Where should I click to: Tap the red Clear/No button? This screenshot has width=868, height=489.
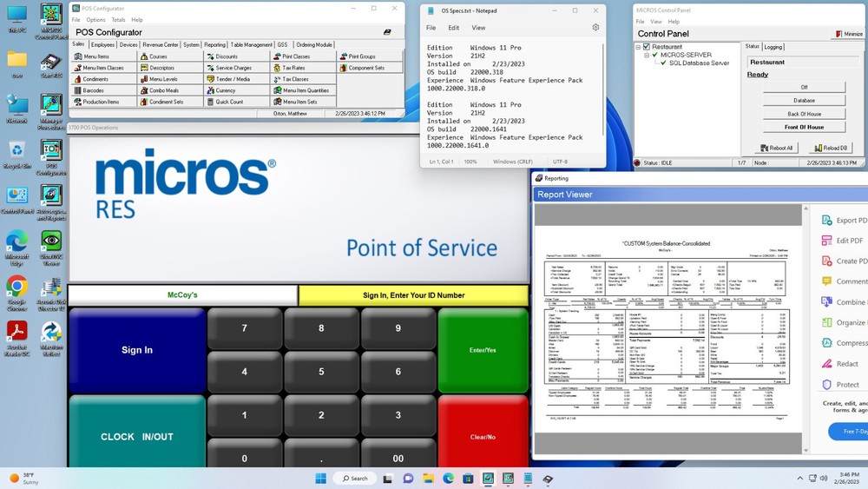tap(483, 432)
